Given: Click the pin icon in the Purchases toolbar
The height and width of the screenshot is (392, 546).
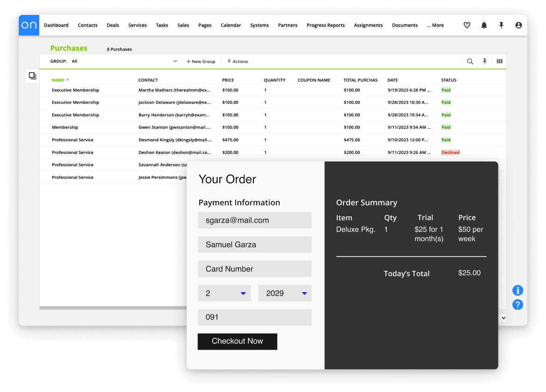Looking at the screenshot, I should click(x=485, y=61).
